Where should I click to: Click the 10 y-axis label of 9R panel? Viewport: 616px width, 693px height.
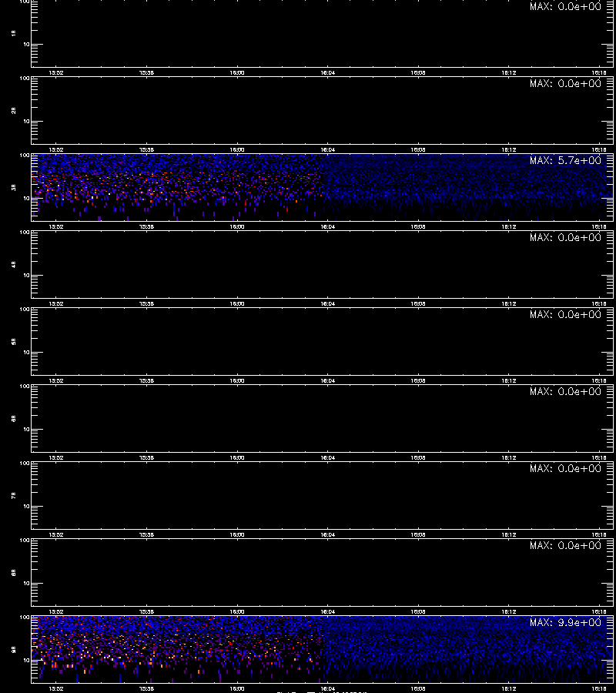(x=26, y=661)
